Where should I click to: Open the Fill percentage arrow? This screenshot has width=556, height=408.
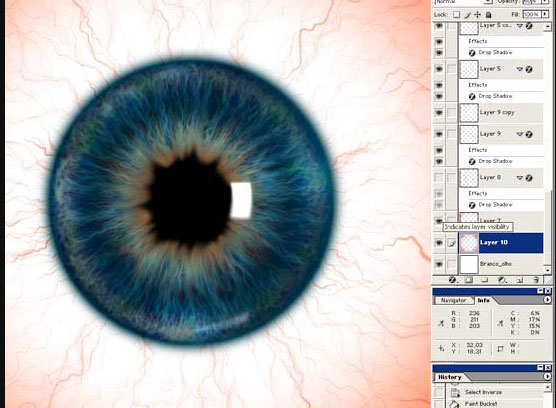[545, 15]
